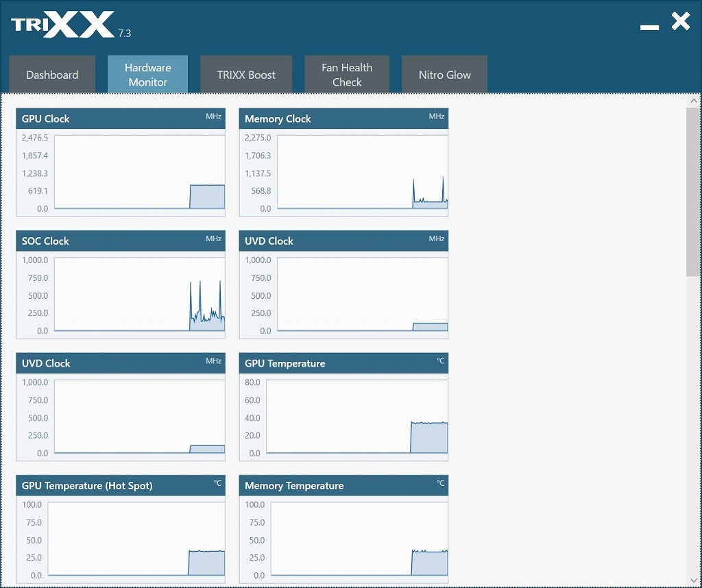Click the Memory Temperature panel title

click(294, 486)
